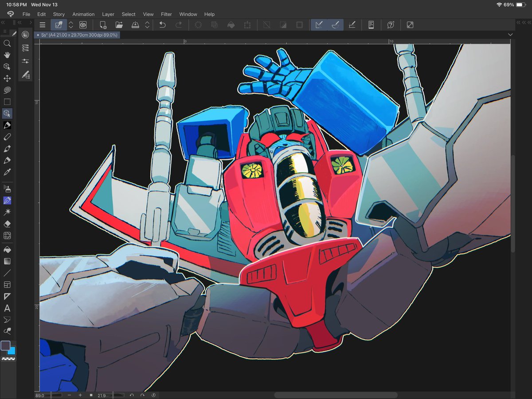Toggle the highlighted edit-mode command bar button
Screen dimensions: 532x399
[x=59, y=25]
